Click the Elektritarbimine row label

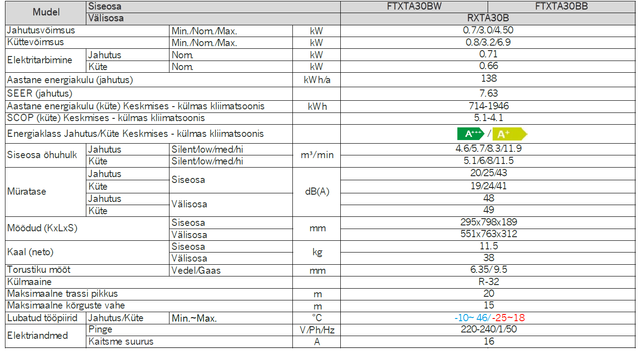pos(40,60)
